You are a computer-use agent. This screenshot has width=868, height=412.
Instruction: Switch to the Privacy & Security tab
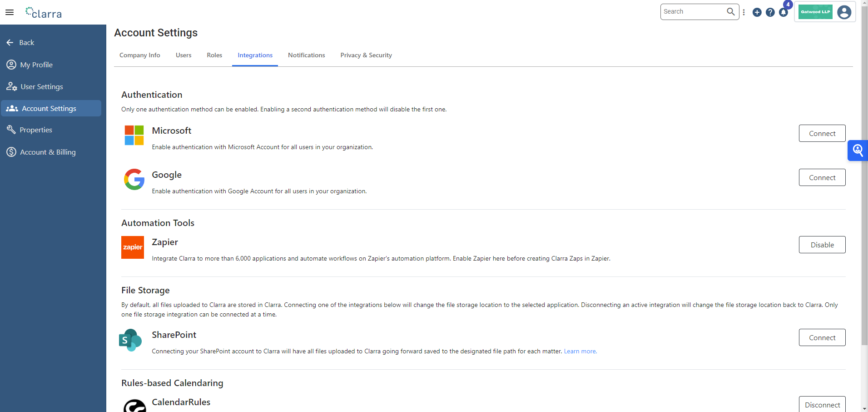[x=366, y=55]
